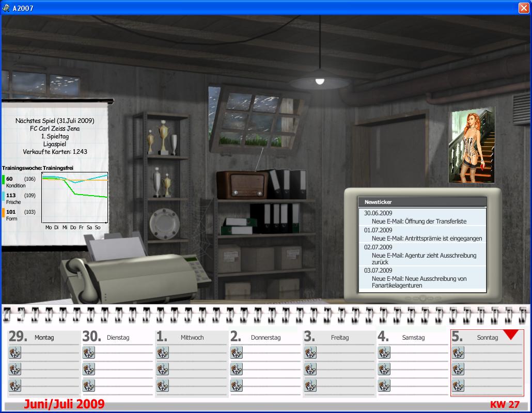532x413 pixels.
Task: Select the Mittwoch 1 calendar day header
Action: pos(191,337)
